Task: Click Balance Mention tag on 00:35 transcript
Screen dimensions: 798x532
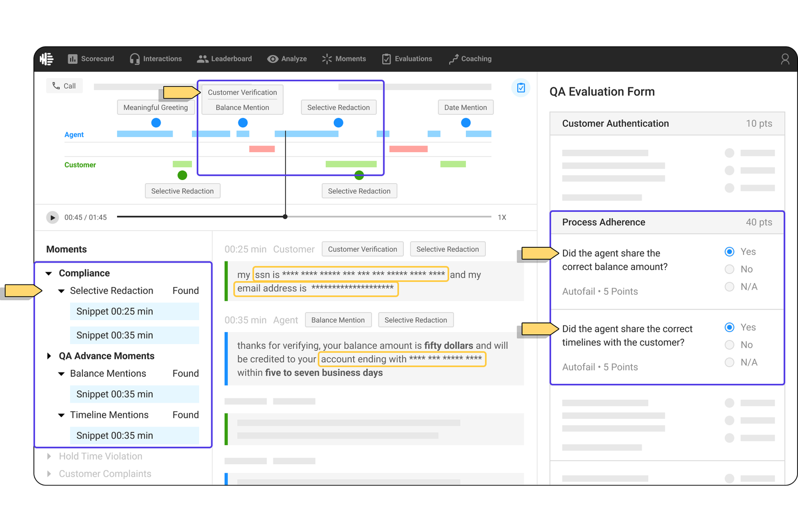Action: pyautogui.click(x=338, y=320)
